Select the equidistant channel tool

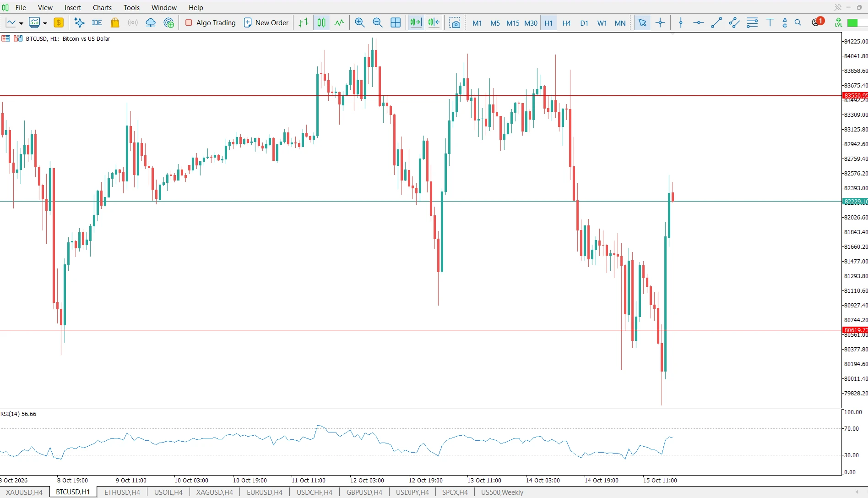[734, 22]
